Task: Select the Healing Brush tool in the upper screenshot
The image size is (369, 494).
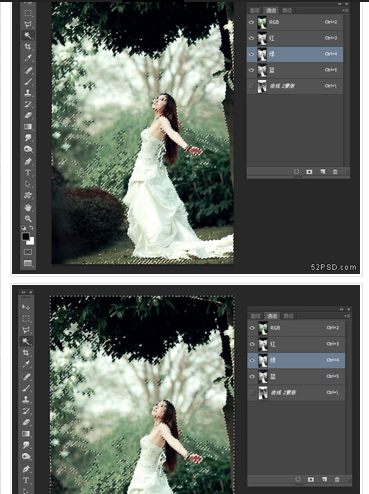Action: click(28, 70)
